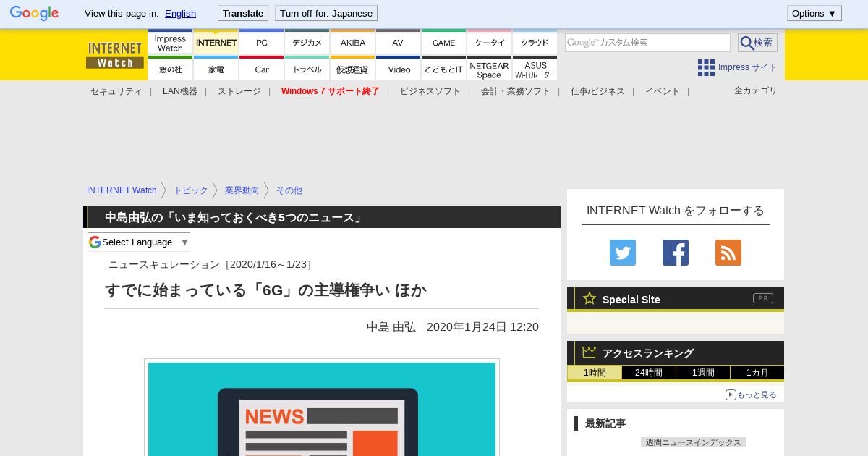Open the Select Language dropdown
The image size is (868, 456).
point(139,242)
